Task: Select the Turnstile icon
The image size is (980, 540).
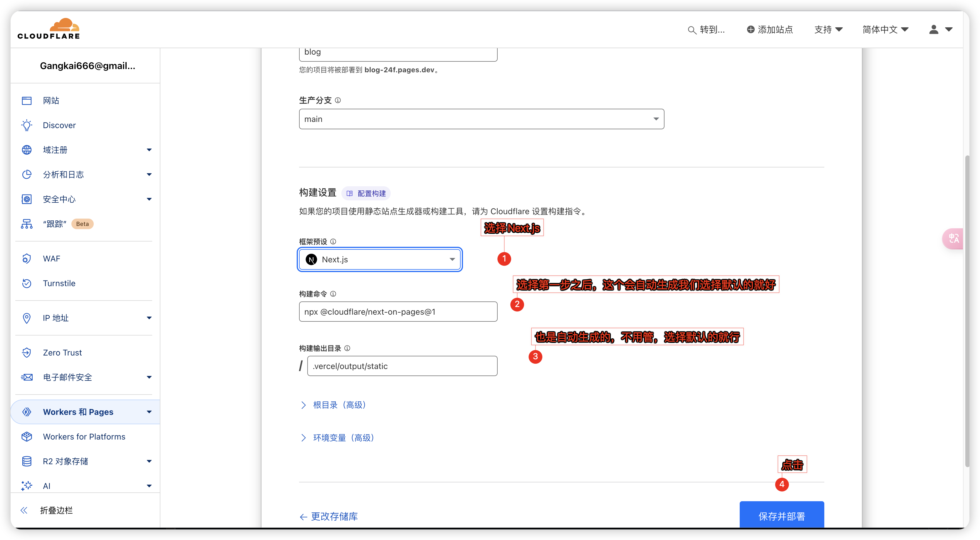Action: [x=27, y=283]
